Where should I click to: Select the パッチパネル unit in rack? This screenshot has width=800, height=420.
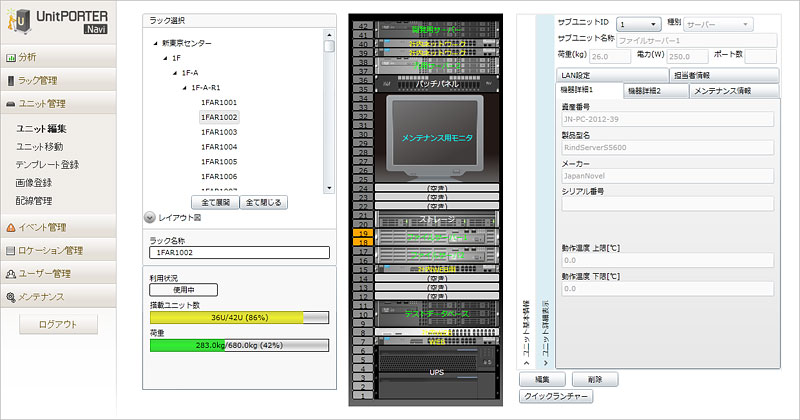coord(437,84)
